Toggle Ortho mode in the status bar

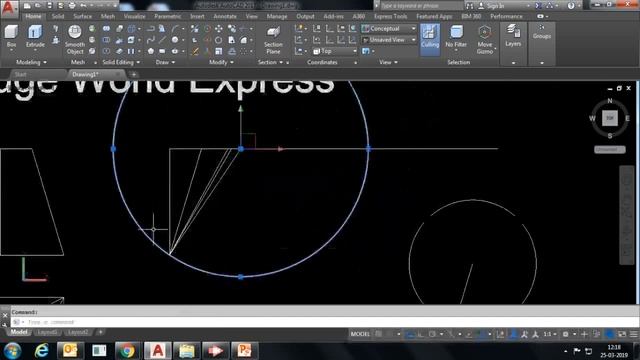[420, 334]
